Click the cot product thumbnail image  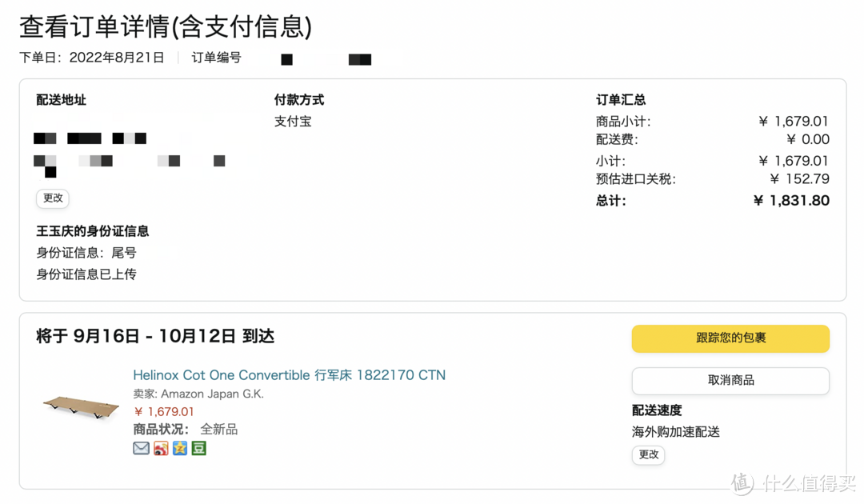click(x=81, y=408)
